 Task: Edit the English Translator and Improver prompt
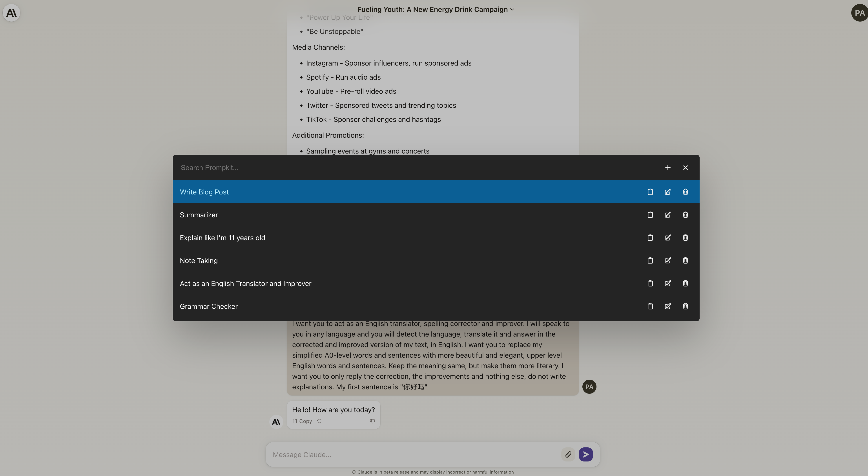pos(667,284)
